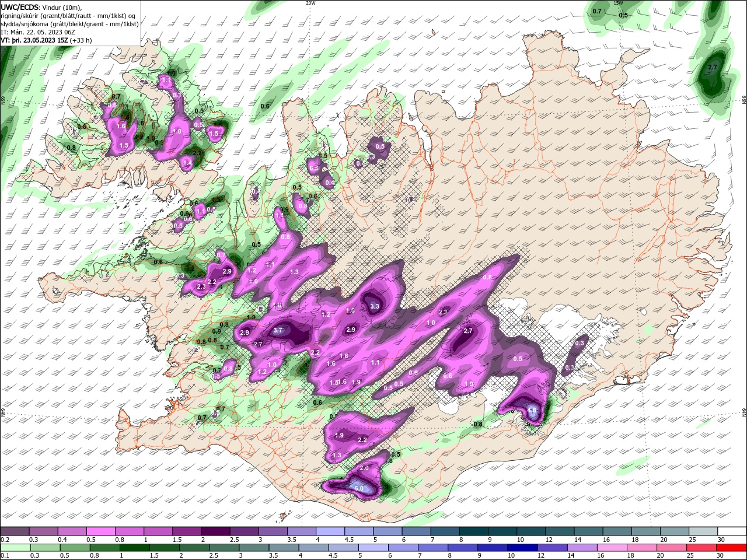Image resolution: width=747 pixels, height=560 pixels.
Task: Select the light pink 16–18 rain legend swatch
Action: tap(613, 548)
